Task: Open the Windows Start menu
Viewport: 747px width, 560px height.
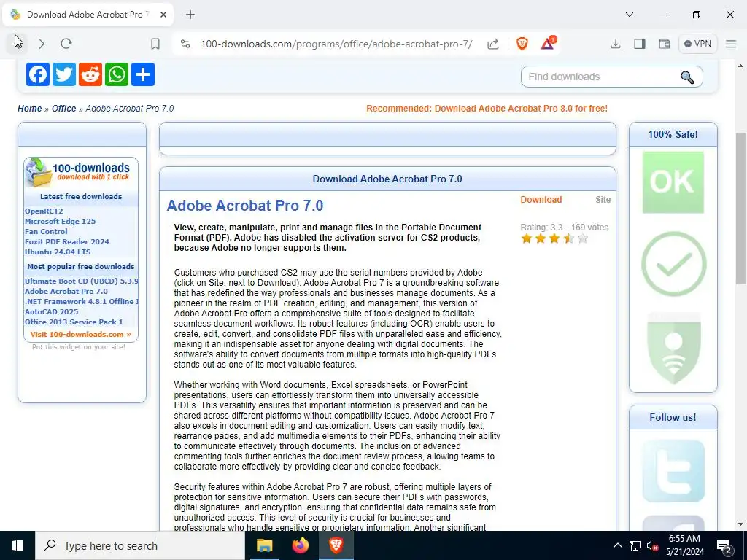Action: point(18,545)
